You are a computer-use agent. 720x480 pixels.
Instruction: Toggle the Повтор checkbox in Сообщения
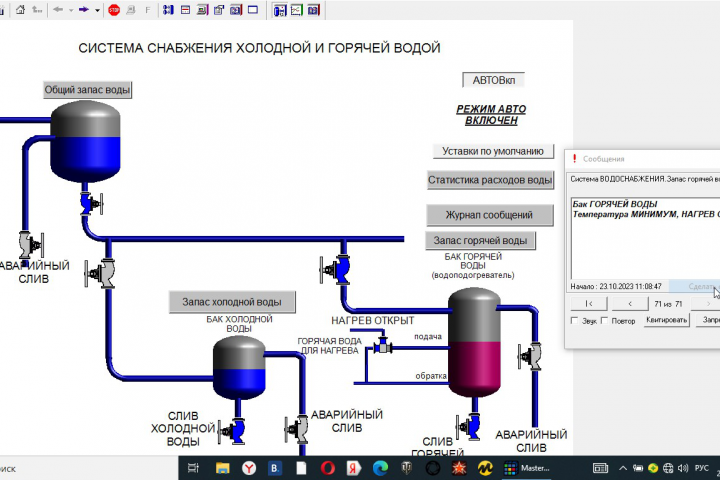[604, 320]
